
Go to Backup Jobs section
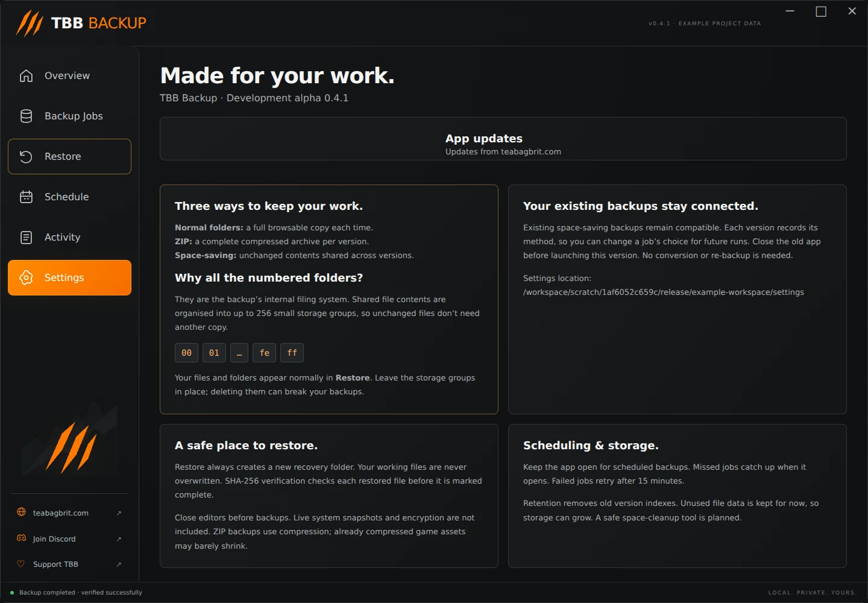pyautogui.click(x=69, y=116)
